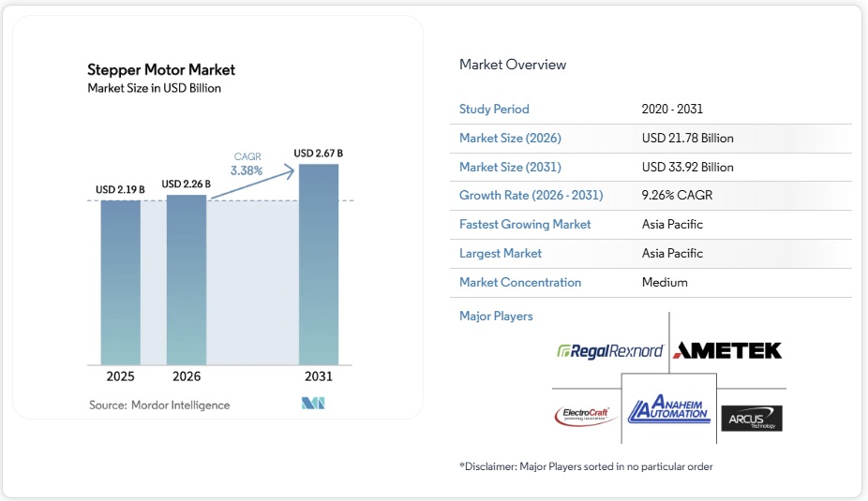This screenshot has width=868, height=501.
Task: Click the Largest Market row label
Action: 501,254
